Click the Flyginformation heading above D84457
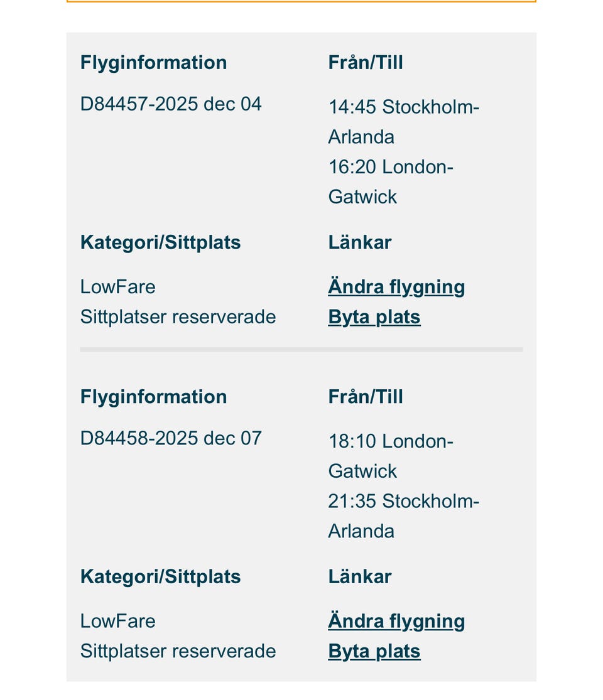This screenshot has height=700, width=603. [x=153, y=63]
